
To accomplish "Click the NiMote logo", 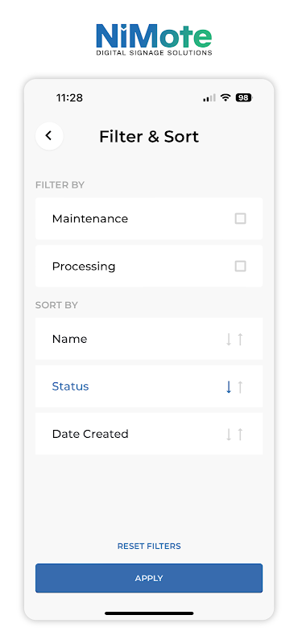I will [x=154, y=39].
